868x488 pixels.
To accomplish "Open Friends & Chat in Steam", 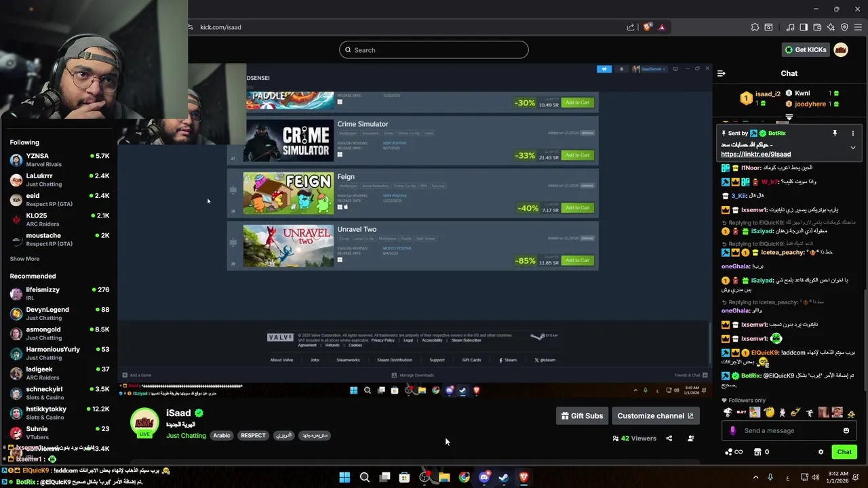I will click(x=690, y=375).
